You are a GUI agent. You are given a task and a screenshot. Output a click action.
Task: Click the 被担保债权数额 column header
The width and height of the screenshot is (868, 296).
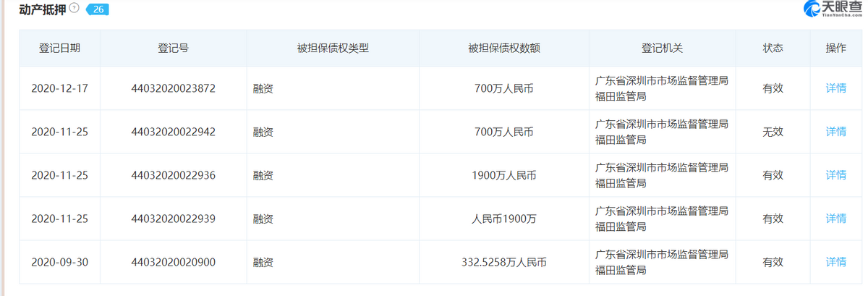click(504, 48)
